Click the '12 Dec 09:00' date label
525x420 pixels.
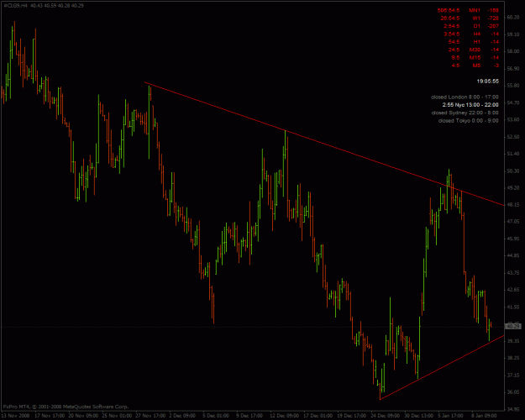click(285, 416)
